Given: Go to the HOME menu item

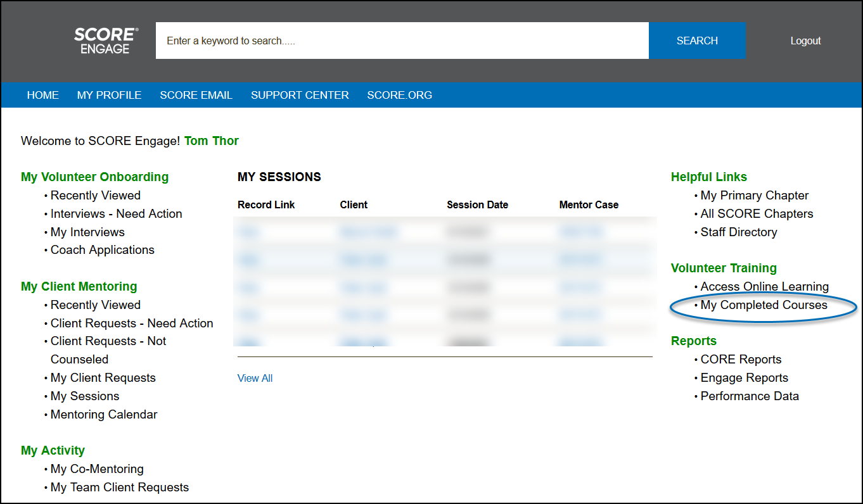Looking at the screenshot, I should [43, 95].
